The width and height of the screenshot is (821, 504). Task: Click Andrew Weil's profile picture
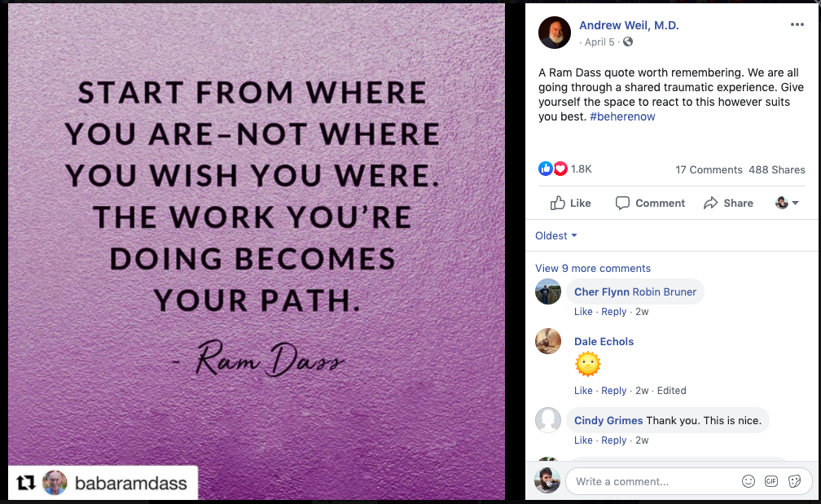click(554, 33)
